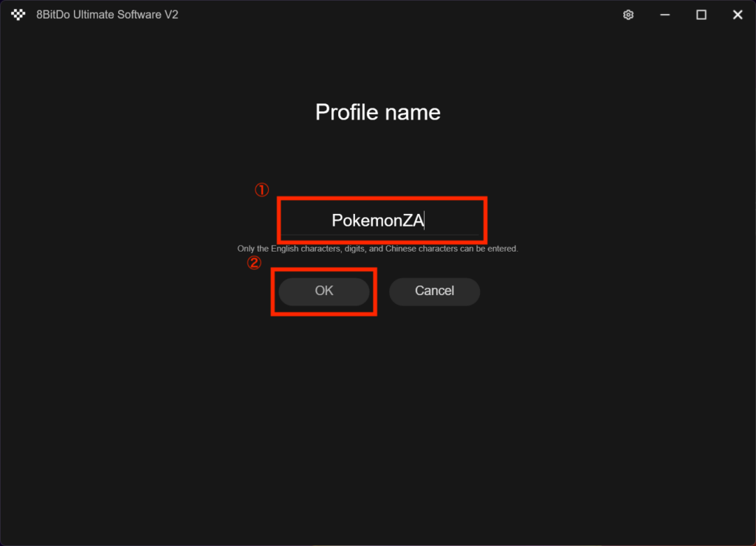Open settings via the gear icon
The width and height of the screenshot is (756, 546).
pyautogui.click(x=628, y=15)
